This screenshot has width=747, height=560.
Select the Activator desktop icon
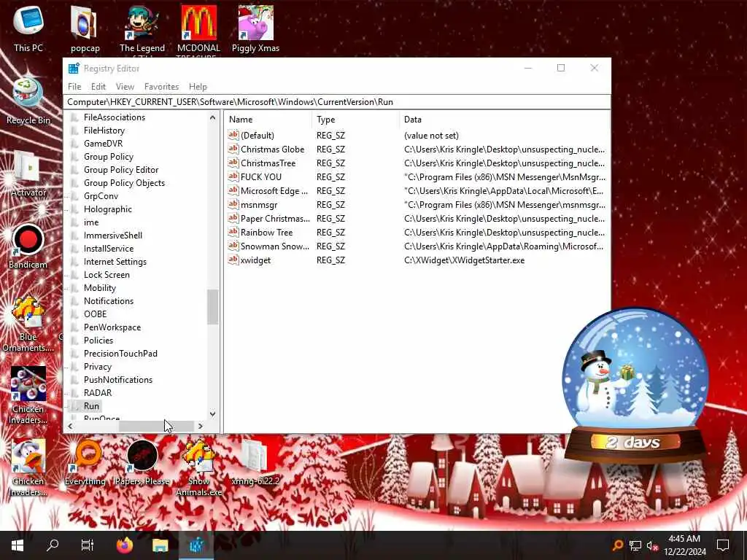coord(28,174)
